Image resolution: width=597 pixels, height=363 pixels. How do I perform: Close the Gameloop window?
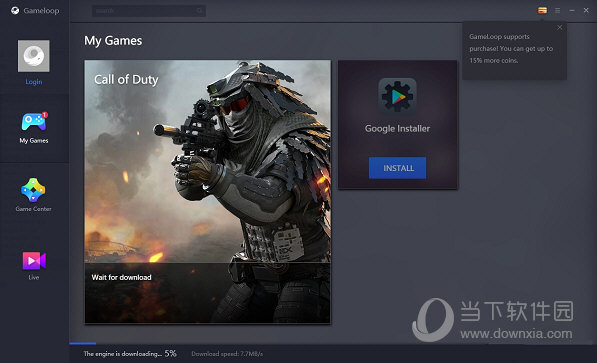(x=586, y=11)
